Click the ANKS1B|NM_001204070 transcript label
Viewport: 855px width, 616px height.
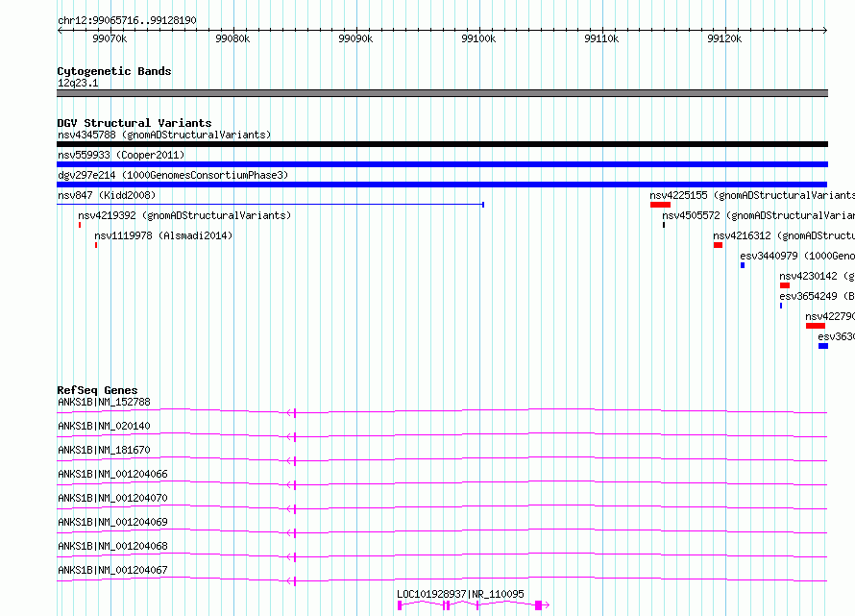pyautogui.click(x=112, y=498)
